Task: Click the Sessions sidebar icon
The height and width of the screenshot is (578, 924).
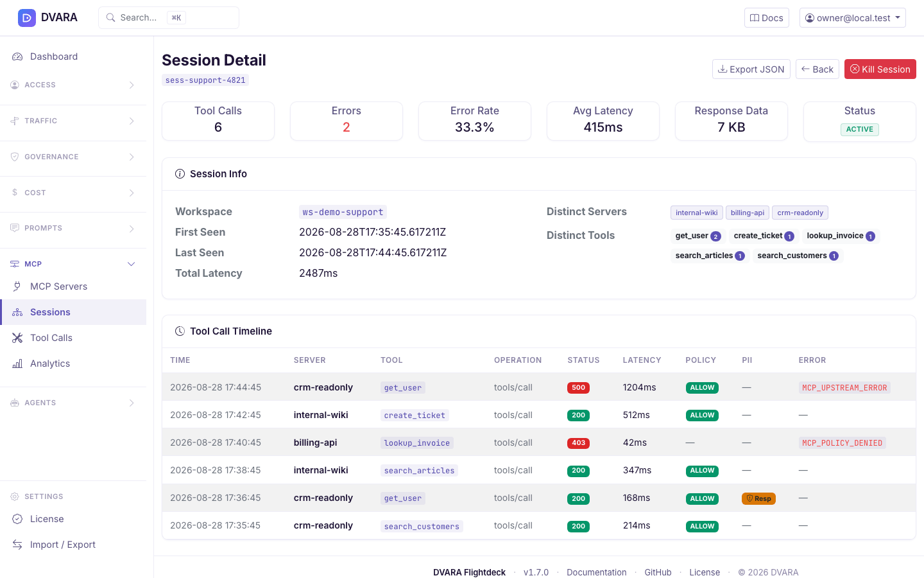Action: [17, 312]
